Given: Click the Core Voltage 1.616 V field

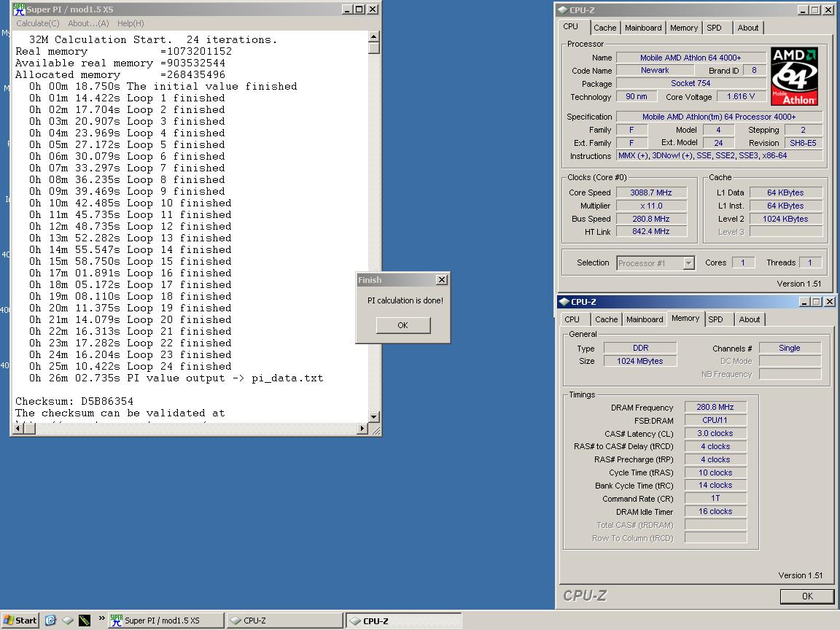Looking at the screenshot, I should 742,96.
